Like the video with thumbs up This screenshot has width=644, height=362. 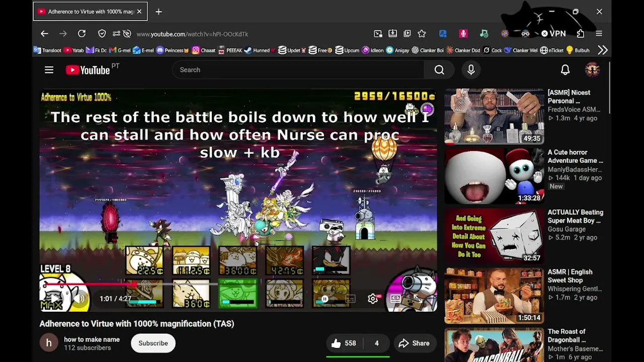click(344, 343)
